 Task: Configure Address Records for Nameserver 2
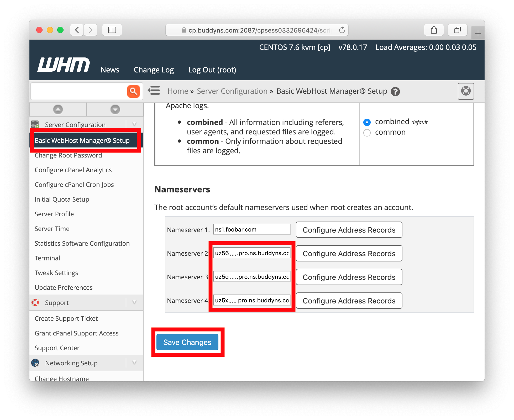coord(349,253)
